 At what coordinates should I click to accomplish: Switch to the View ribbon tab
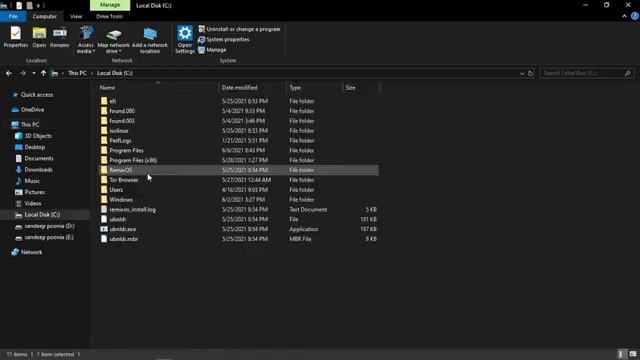pyautogui.click(x=76, y=16)
